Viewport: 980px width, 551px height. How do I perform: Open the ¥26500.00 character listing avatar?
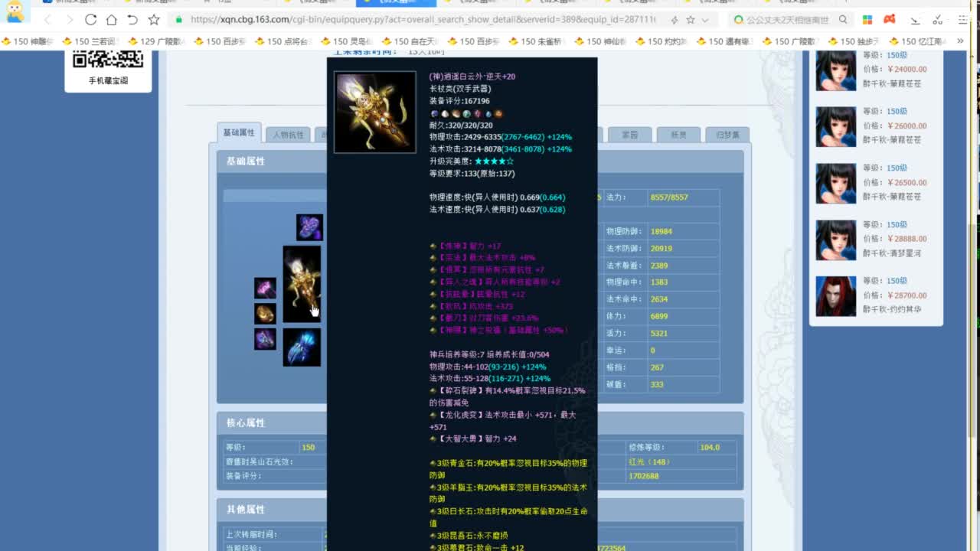835,184
